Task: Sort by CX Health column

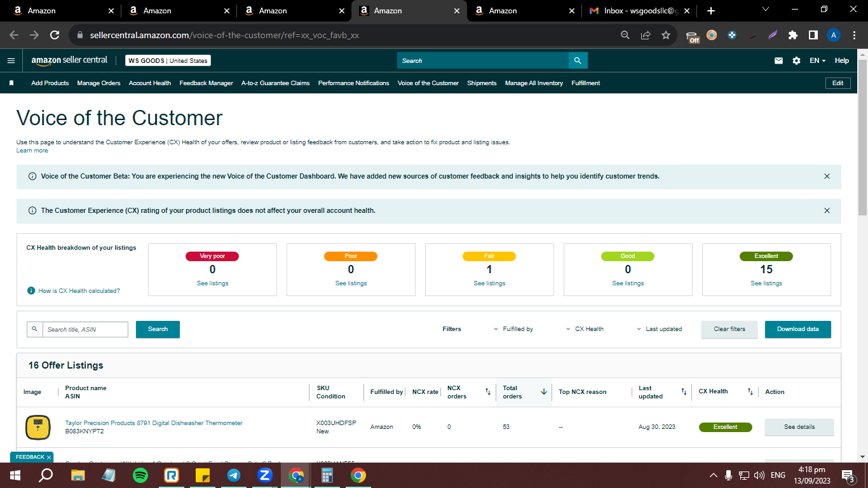Action: (750, 392)
